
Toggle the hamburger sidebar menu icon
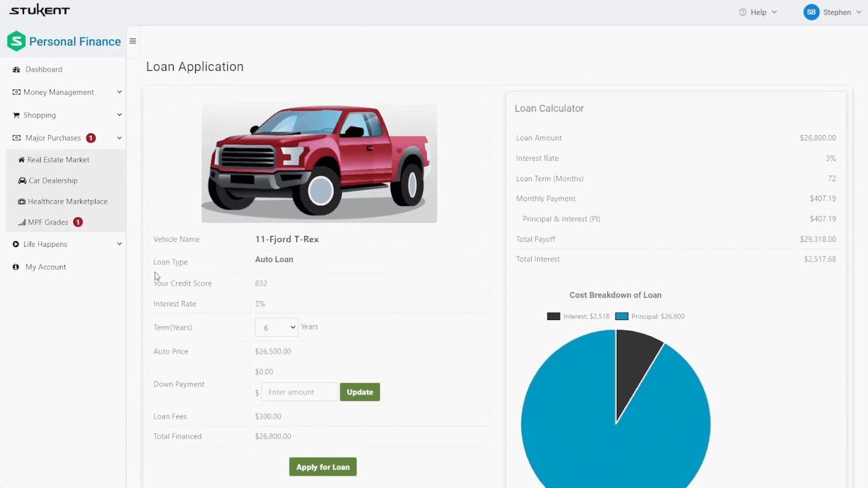click(132, 41)
